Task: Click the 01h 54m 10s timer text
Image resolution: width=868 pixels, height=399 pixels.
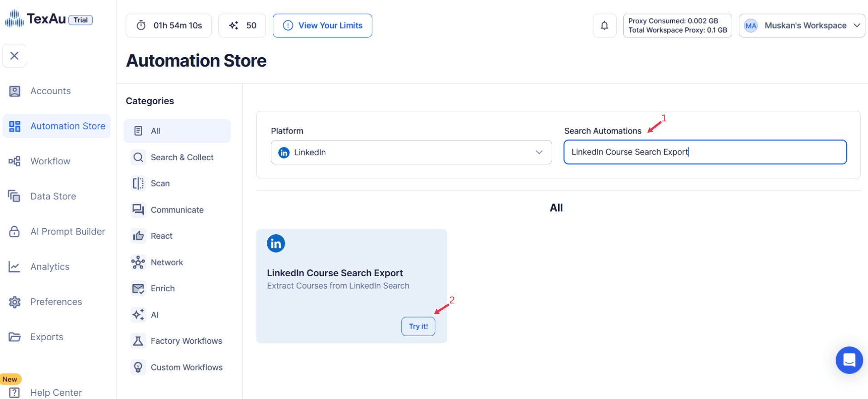Action: pyautogui.click(x=178, y=25)
